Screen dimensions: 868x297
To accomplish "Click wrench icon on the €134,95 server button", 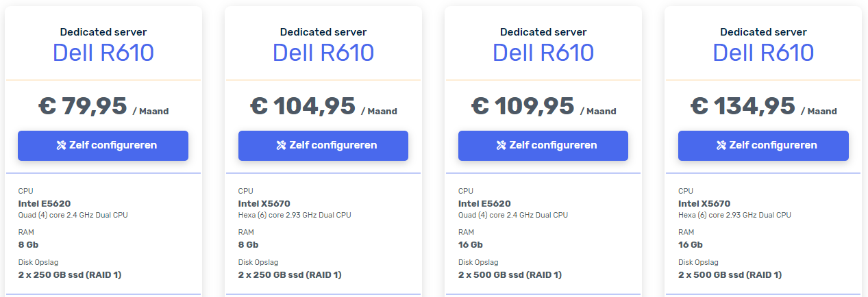I will 721,145.
